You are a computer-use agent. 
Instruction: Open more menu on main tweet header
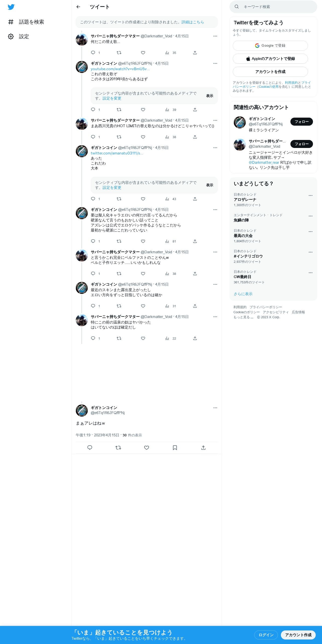(x=215, y=408)
